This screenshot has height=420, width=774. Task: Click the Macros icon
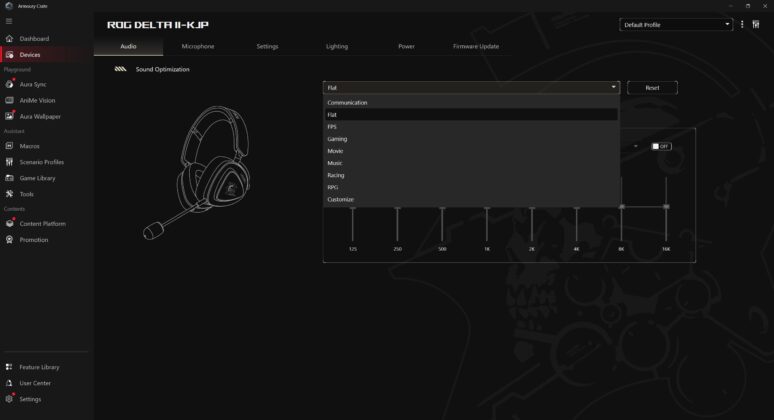pos(9,146)
